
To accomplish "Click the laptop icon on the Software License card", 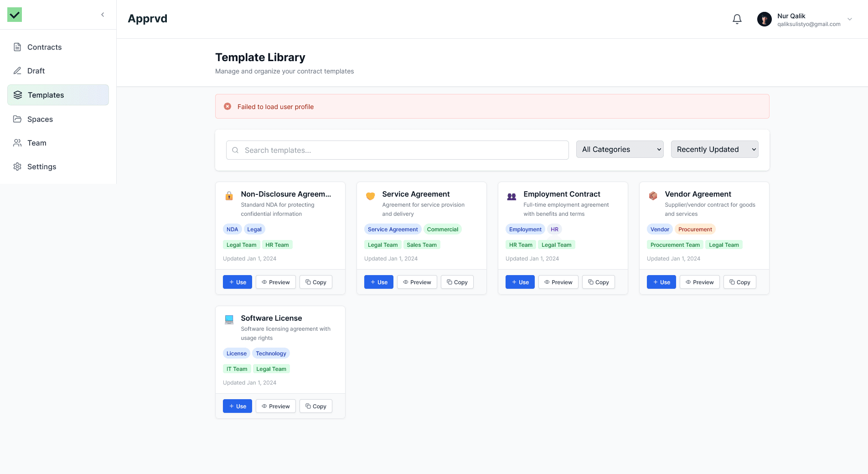I will point(229,320).
